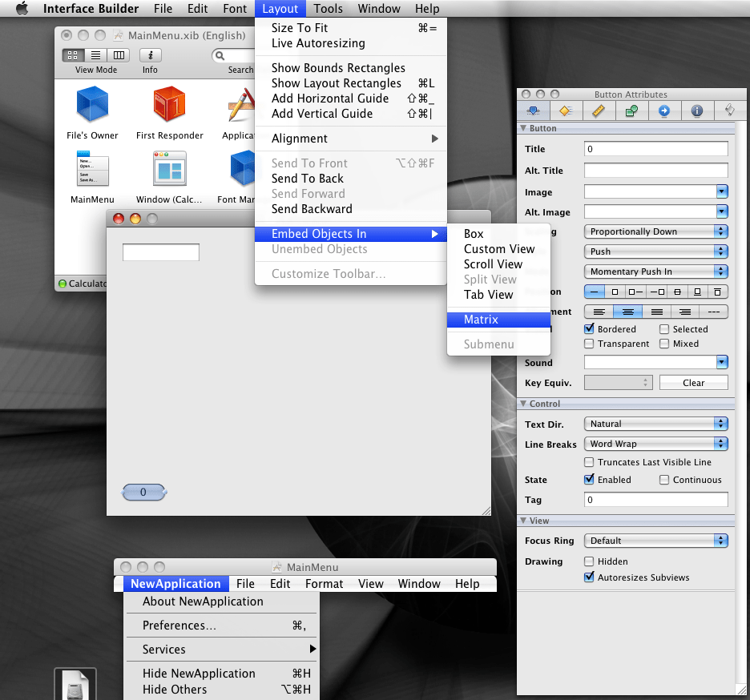Choose the image-only button position

click(x=615, y=292)
